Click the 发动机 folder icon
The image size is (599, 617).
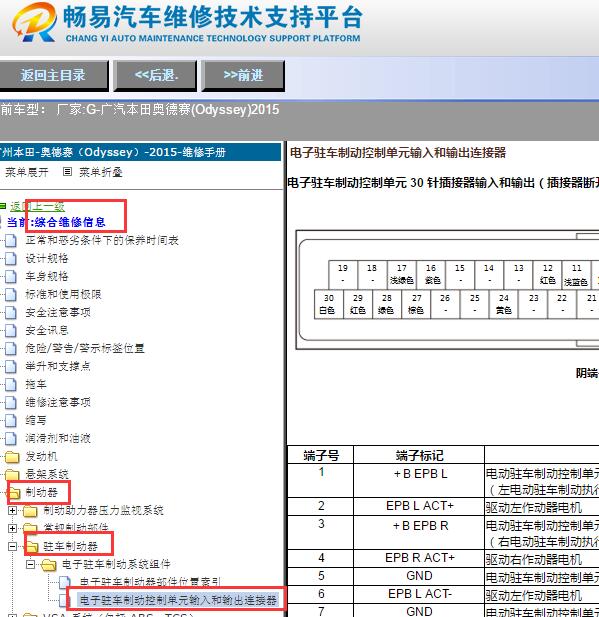tap(12, 457)
